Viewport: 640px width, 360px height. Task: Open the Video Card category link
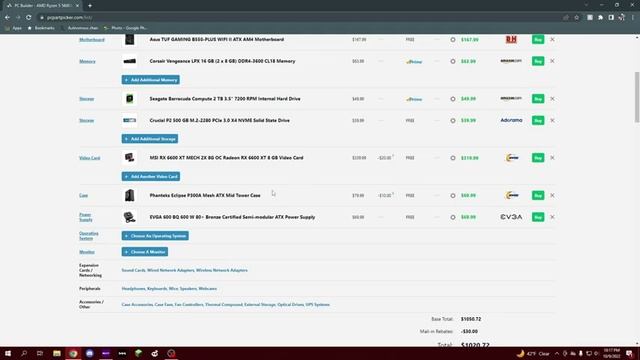point(89,158)
